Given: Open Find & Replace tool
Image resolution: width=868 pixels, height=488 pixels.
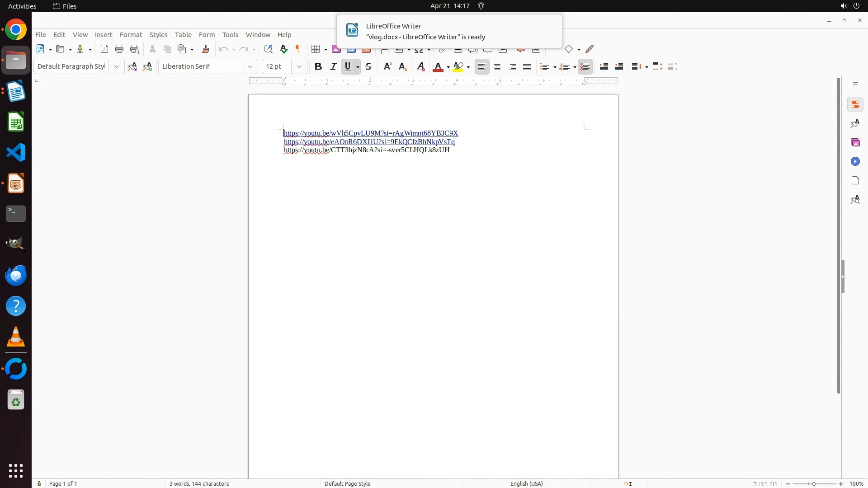Looking at the screenshot, I should [x=268, y=49].
